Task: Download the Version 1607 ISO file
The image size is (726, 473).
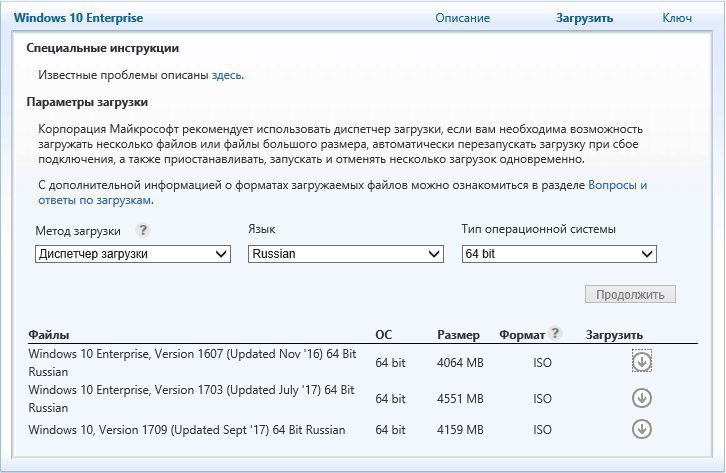Action: tap(641, 362)
